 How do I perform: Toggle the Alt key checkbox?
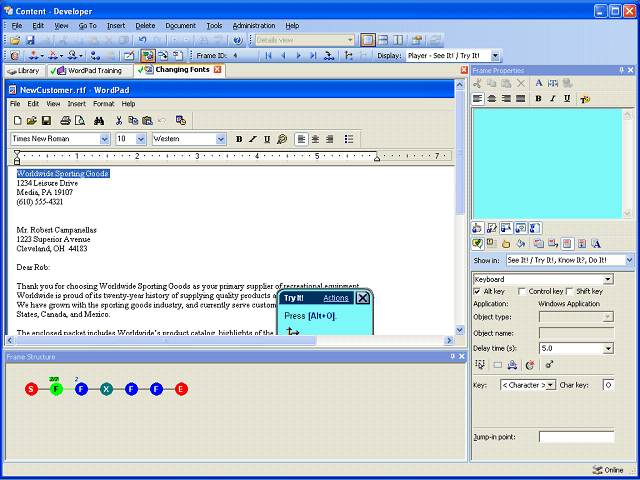click(x=477, y=291)
